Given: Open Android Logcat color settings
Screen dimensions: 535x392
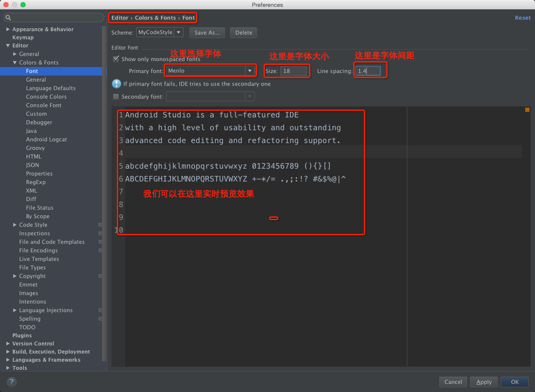Looking at the screenshot, I should point(47,140).
